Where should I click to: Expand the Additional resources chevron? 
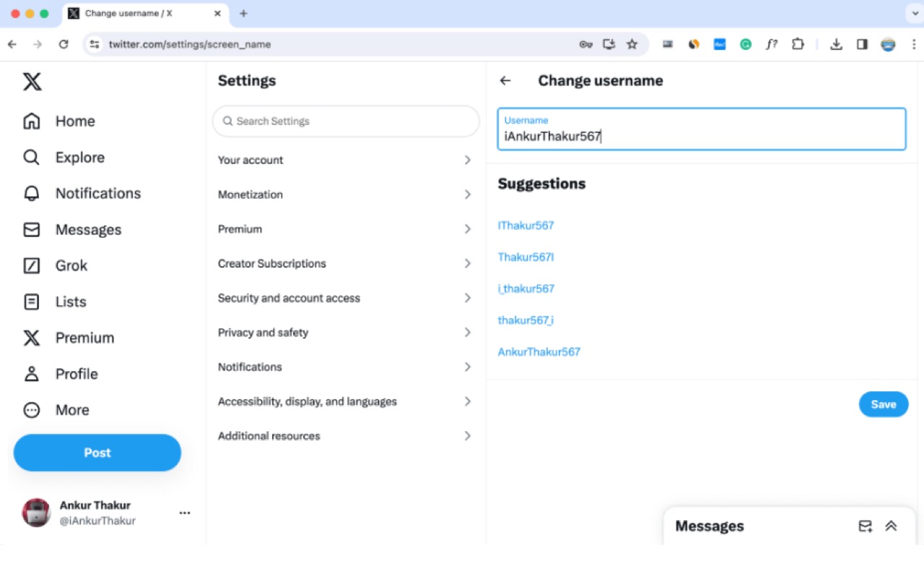pos(468,436)
